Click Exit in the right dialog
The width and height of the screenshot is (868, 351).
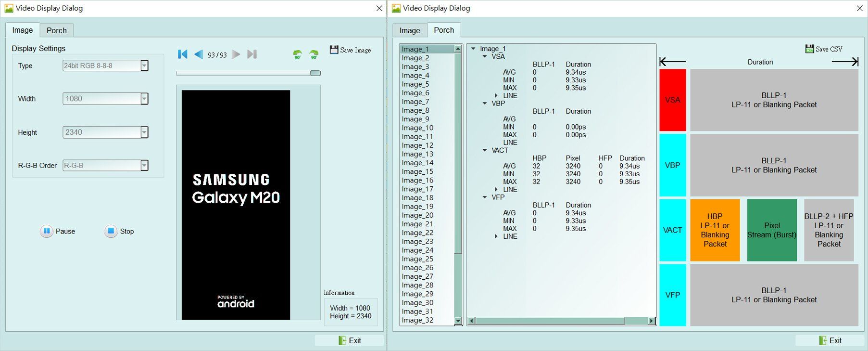click(x=830, y=340)
